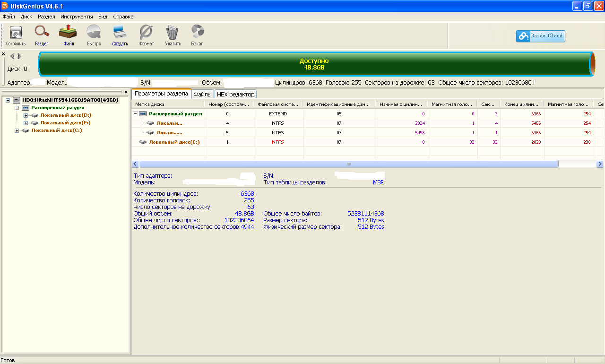Viewport: 605px width, 364px height.
Task: Click the Номер (состоян... column header
Action: pyautogui.click(x=228, y=104)
